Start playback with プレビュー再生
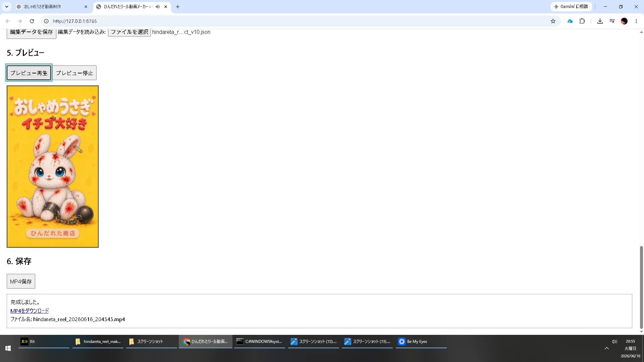 click(29, 73)
